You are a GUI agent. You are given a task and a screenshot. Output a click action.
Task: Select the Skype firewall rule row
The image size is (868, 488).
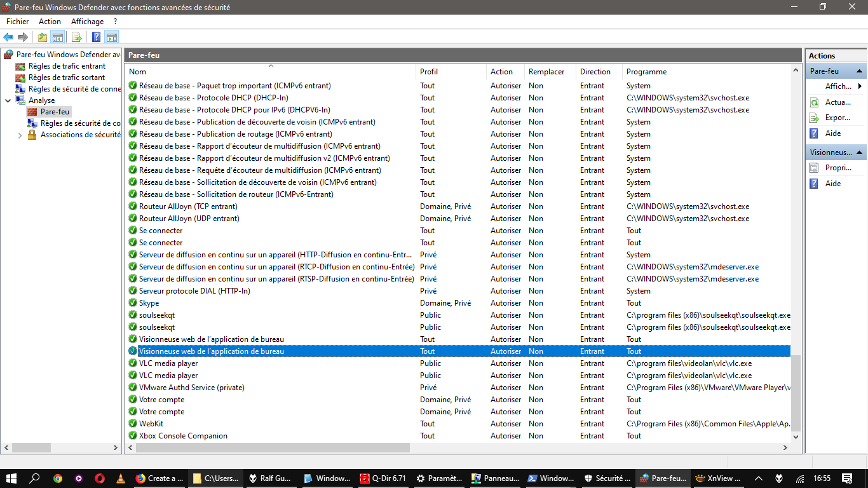coord(149,303)
